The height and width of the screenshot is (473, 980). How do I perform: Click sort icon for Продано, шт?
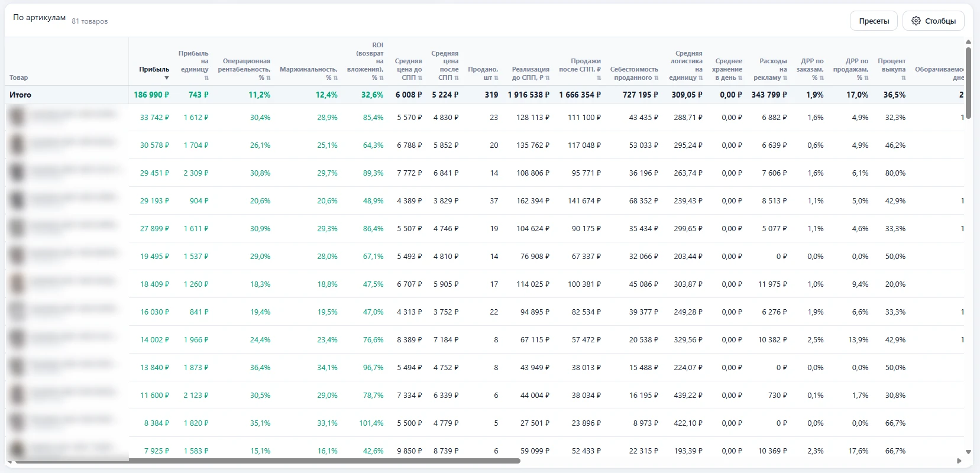(x=496, y=78)
